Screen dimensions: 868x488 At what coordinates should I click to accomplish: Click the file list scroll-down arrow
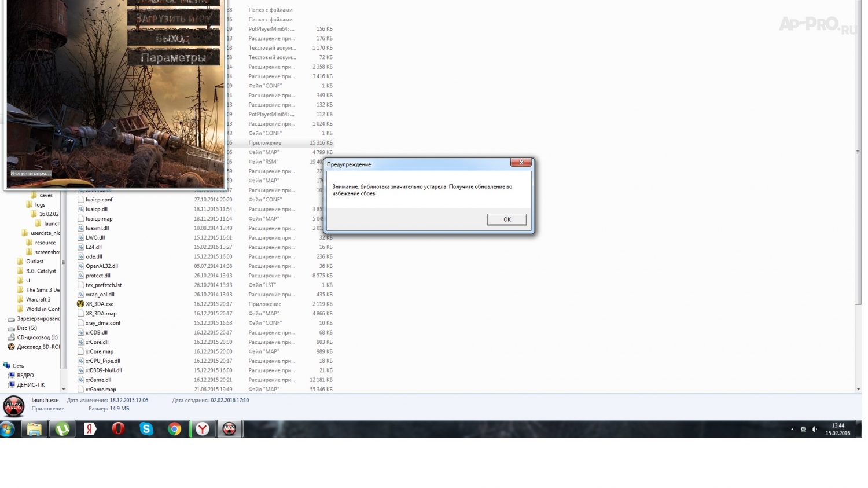(x=858, y=389)
